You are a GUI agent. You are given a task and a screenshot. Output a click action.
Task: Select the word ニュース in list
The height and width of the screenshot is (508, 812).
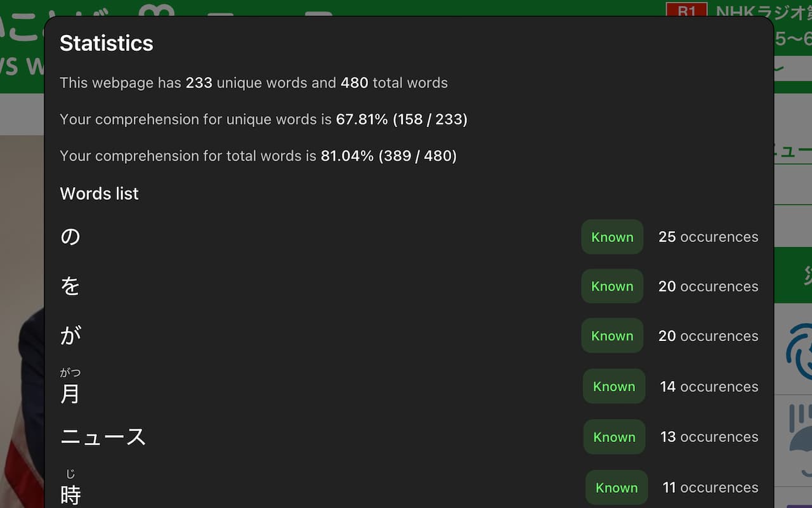[x=103, y=437]
